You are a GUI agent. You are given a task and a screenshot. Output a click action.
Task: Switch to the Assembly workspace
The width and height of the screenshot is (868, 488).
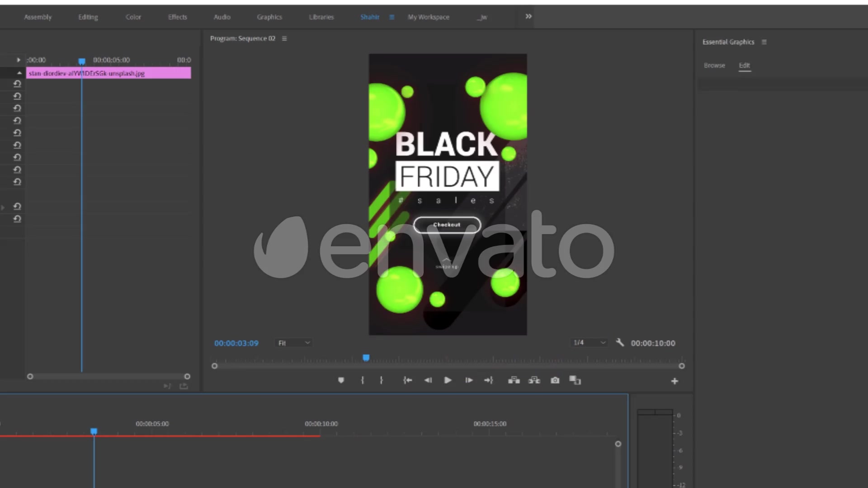click(38, 17)
